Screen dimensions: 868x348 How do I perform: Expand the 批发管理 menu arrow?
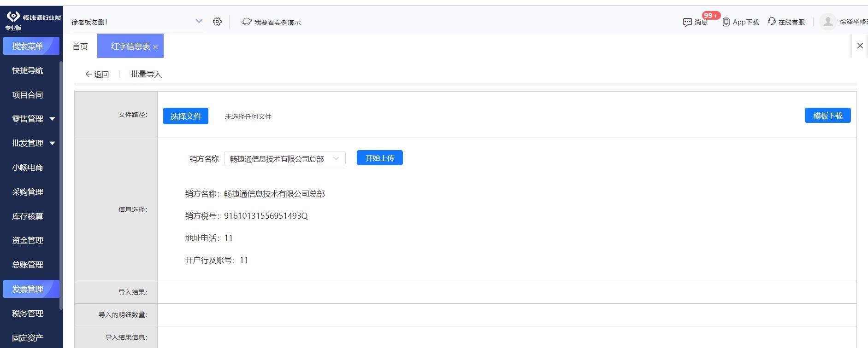pos(52,143)
